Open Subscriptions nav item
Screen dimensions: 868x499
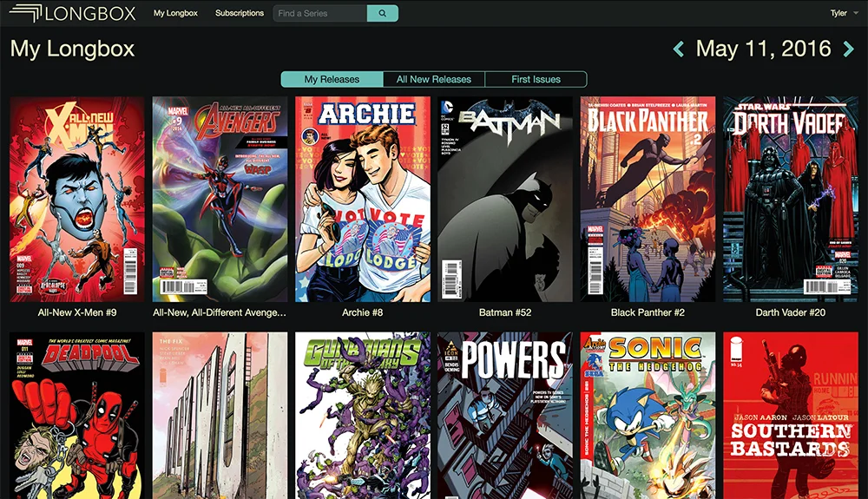[240, 13]
